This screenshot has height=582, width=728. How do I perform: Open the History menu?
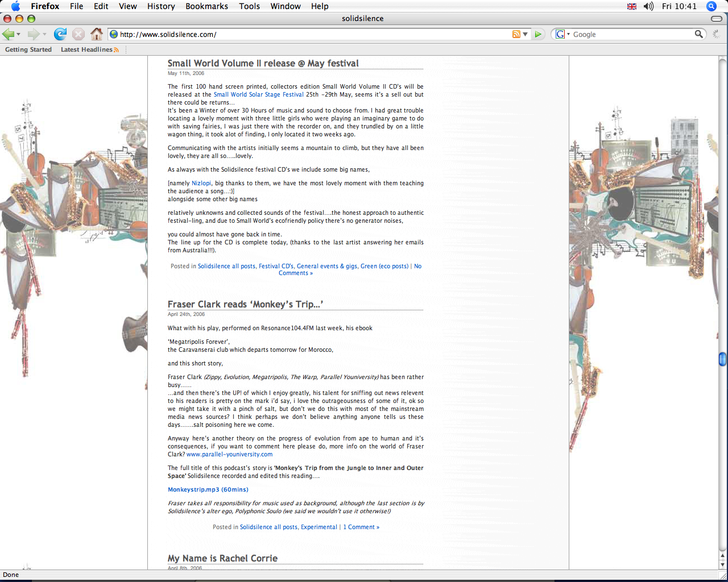click(x=161, y=6)
